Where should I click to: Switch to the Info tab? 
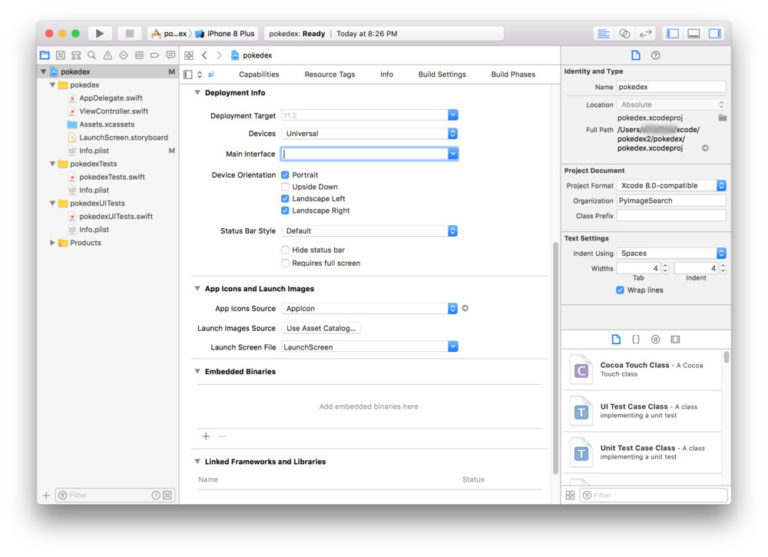coord(386,74)
